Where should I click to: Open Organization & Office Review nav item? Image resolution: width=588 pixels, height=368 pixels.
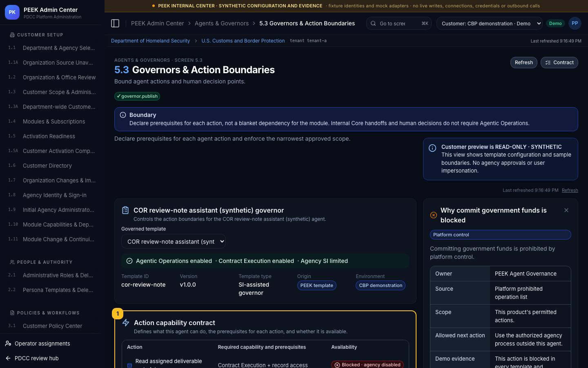coord(52,77)
